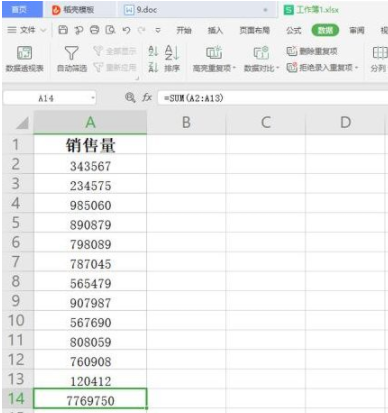The width and height of the screenshot is (388, 413).
Task: Switch to the 工作簿1.xlsx workbook tab
Action: tap(333, 10)
